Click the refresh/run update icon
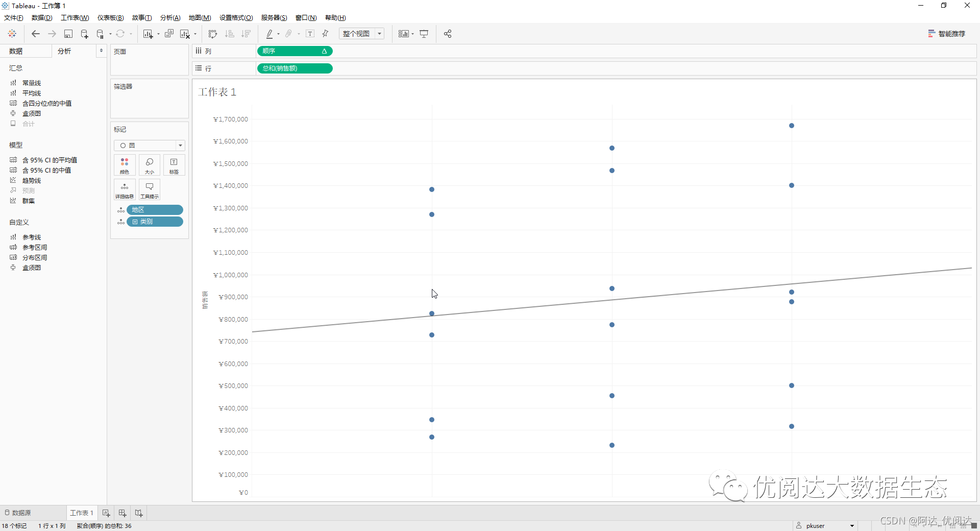This screenshot has width=980, height=531. point(120,34)
